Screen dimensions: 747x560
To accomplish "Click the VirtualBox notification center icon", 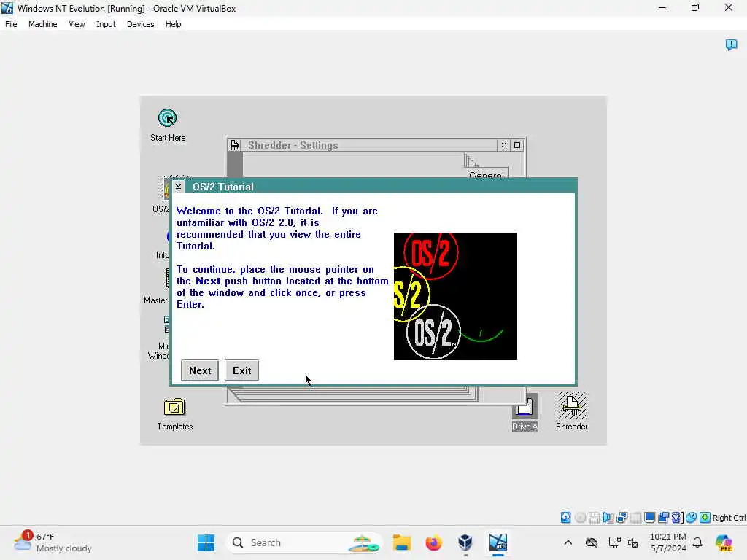I will point(731,44).
